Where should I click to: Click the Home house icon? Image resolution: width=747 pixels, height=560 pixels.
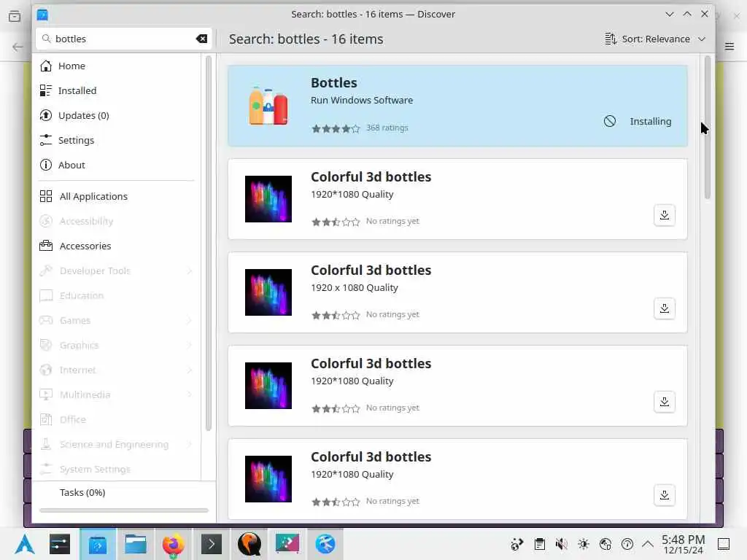[x=46, y=66]
